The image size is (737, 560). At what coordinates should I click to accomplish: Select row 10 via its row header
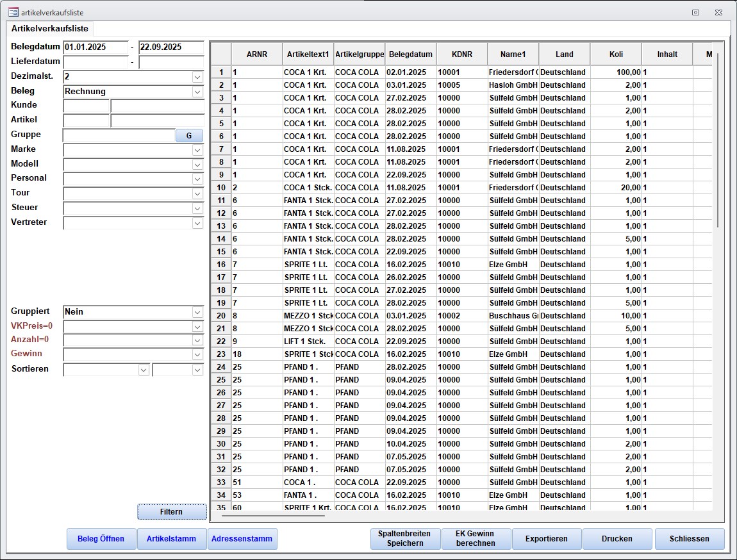pyautogui.click(x=221, y=188)
